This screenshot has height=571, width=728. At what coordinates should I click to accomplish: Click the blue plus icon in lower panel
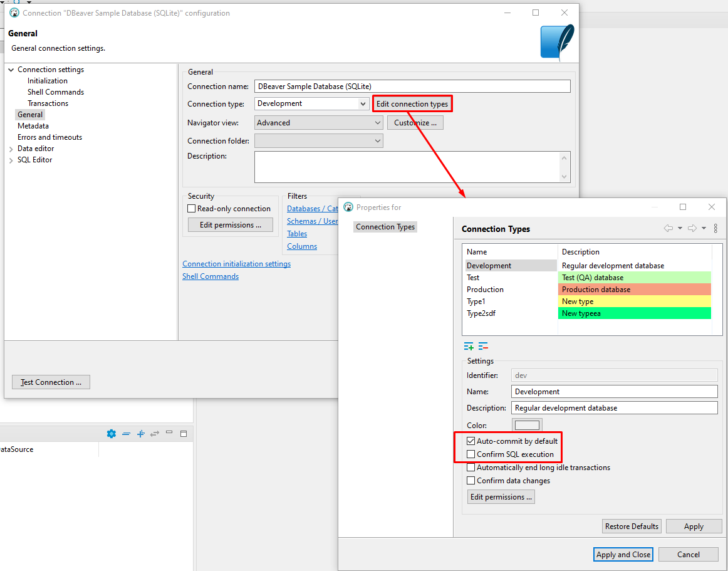141,434
